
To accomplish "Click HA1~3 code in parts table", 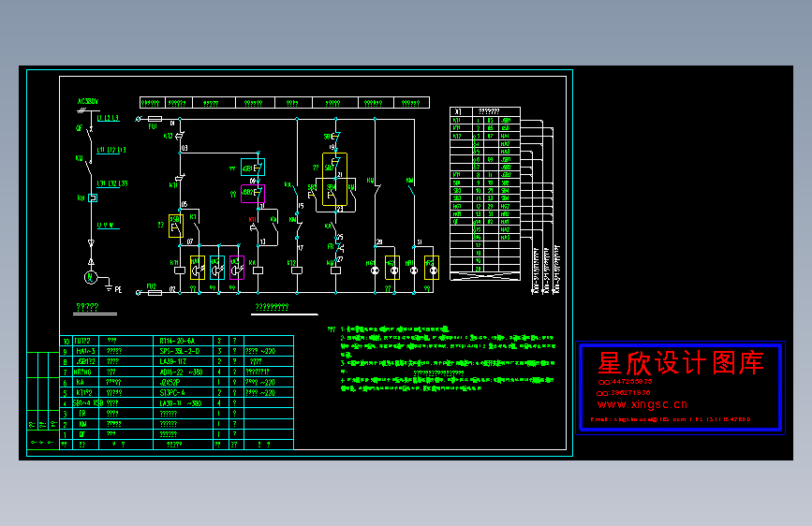I will [x=85, y=351].
